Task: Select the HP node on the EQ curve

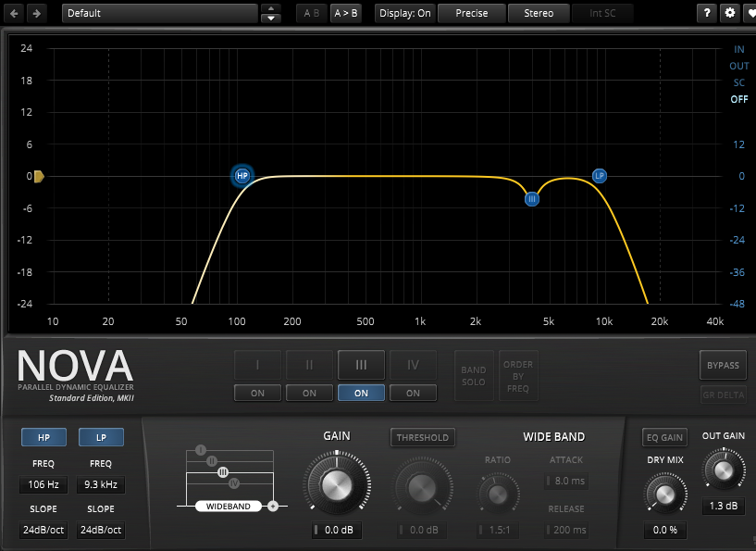Action: point(242,176)
